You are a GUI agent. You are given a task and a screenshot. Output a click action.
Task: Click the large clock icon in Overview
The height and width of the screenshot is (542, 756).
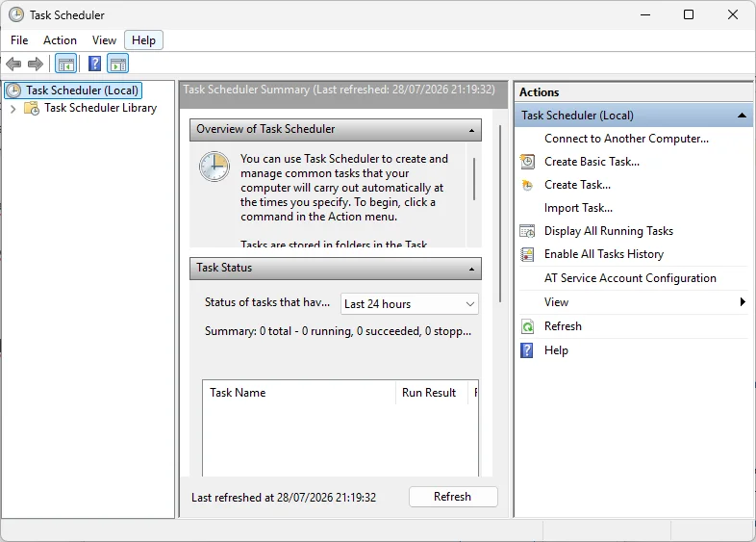pyautogui.click(x=214, y=167)
